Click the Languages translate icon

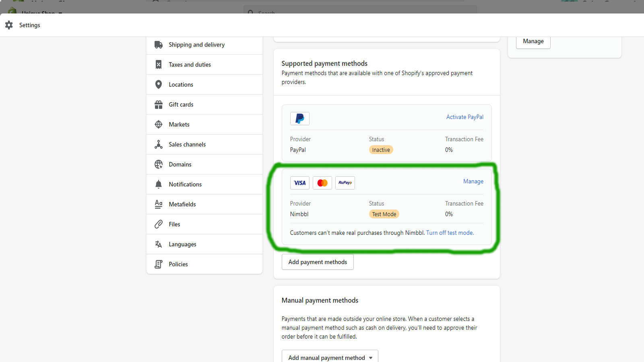[x=159, y=244]
